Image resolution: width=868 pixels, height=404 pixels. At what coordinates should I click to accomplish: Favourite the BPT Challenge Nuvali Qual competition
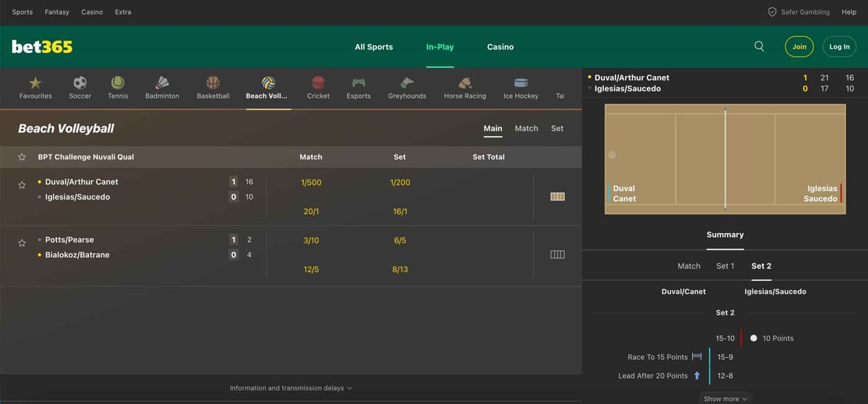point(22,157)
